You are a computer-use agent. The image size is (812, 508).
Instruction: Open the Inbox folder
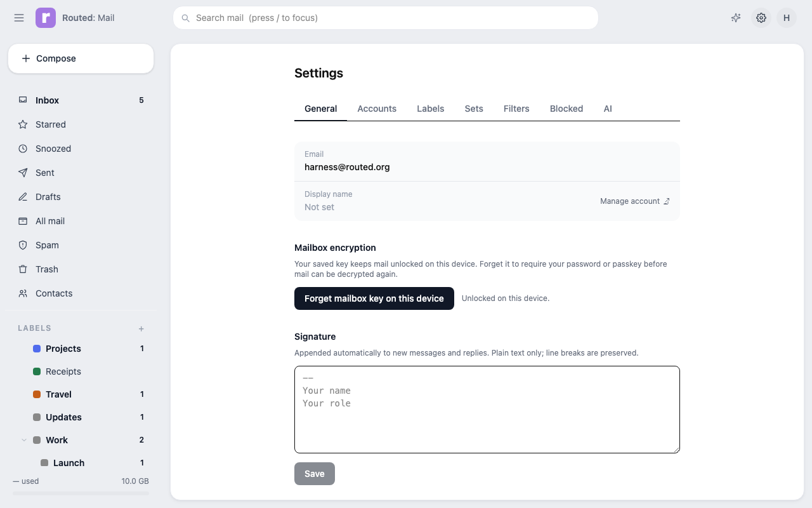click(x=81, y=100)
